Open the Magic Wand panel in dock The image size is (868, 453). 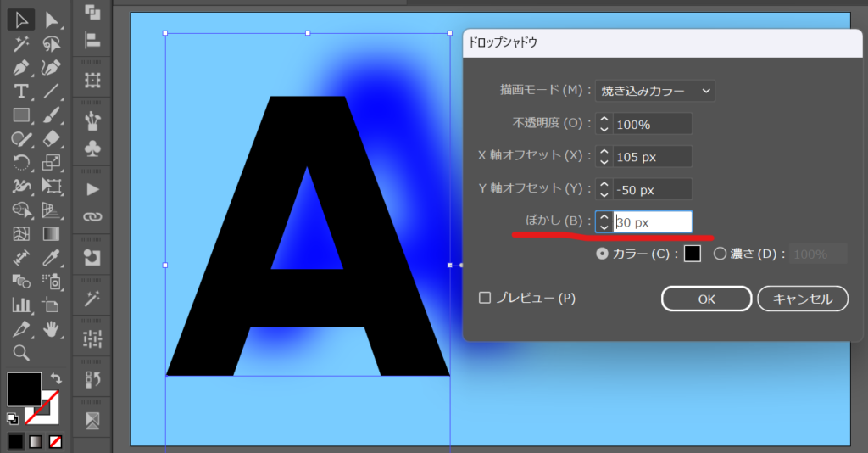(92, 299)
